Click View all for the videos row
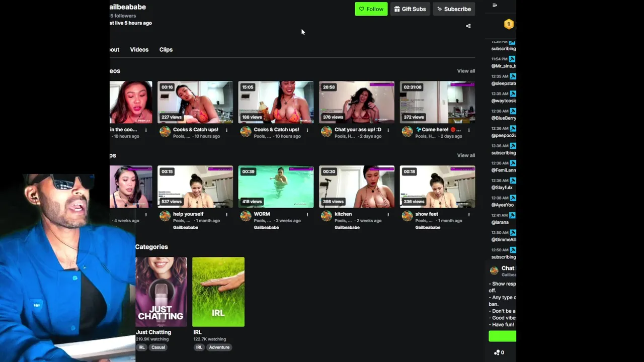Screen dimensions: 644x362 click(466, 71)
